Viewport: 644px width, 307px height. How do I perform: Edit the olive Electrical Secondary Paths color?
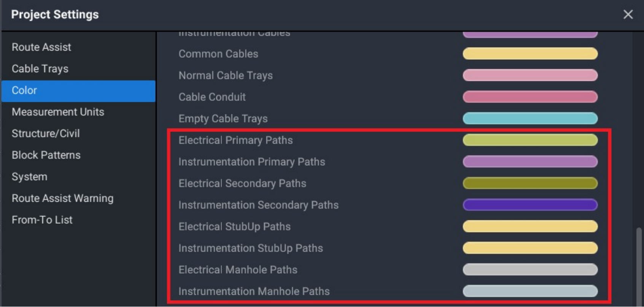coord(530,184)
